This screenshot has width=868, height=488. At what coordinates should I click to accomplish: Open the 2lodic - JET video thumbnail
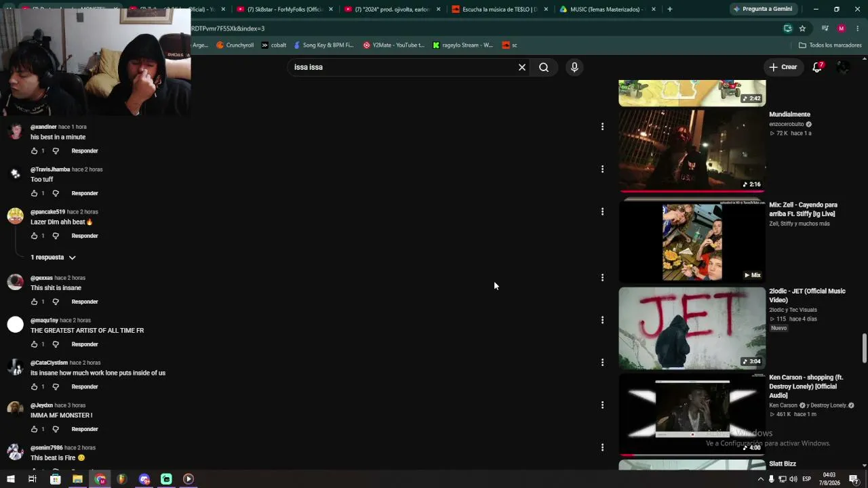pyautogui.click(x=692, y=329)
